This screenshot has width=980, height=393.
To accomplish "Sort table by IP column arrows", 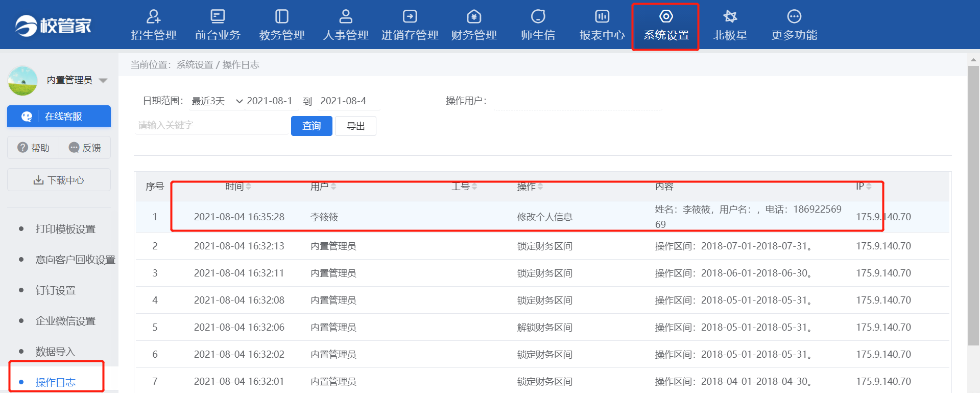I will [869, 187].
